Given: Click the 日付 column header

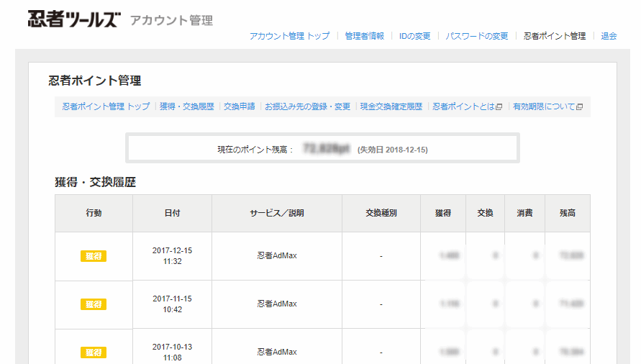Looking at the screenshot, I should [172, 214].
